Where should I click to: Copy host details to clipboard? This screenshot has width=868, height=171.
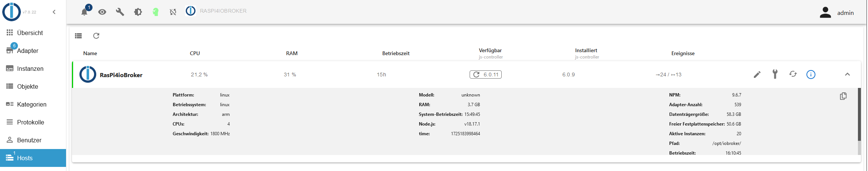pyautogui.click(x=843, y=96)
